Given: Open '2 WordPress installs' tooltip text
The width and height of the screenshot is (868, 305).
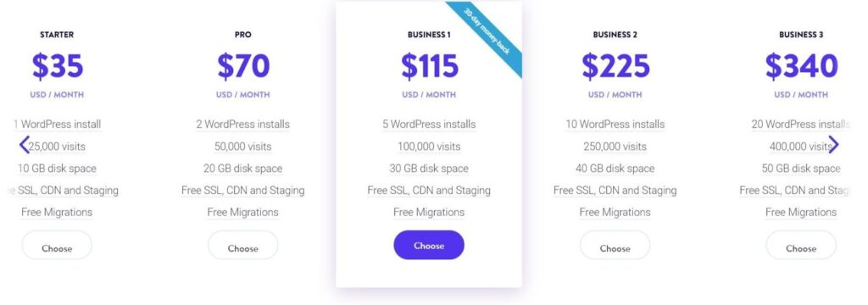Looking at the screenshot, I should (x=243, y=125).
